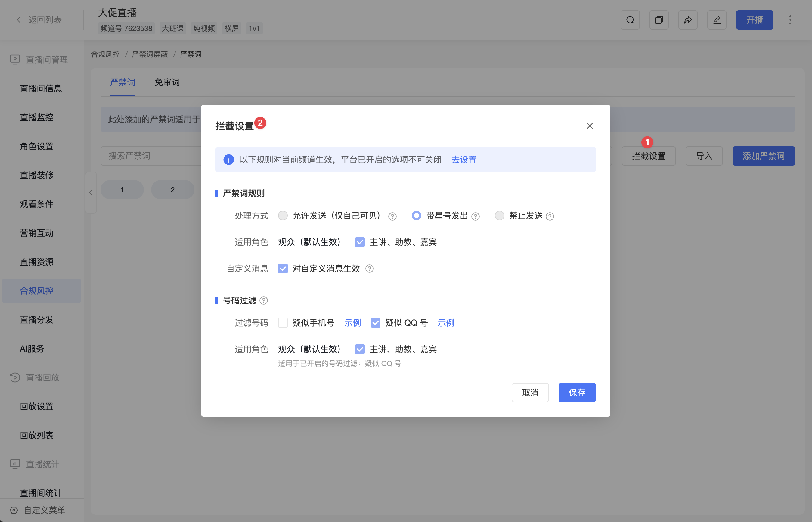
Task: Click 添加严禁词 button
Action: 763,156
